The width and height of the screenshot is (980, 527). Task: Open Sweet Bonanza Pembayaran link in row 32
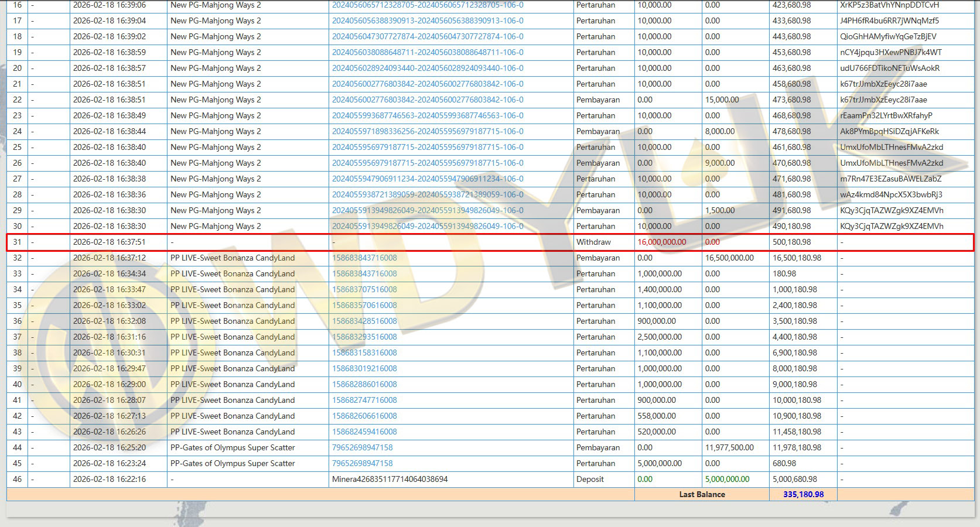(364, 258)
